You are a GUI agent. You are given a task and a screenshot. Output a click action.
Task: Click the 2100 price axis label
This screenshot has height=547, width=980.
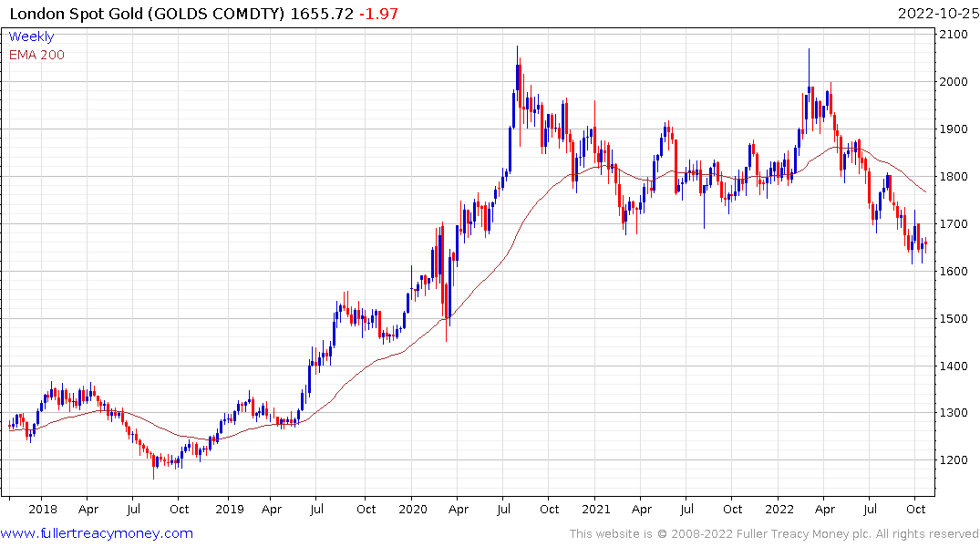954,35
